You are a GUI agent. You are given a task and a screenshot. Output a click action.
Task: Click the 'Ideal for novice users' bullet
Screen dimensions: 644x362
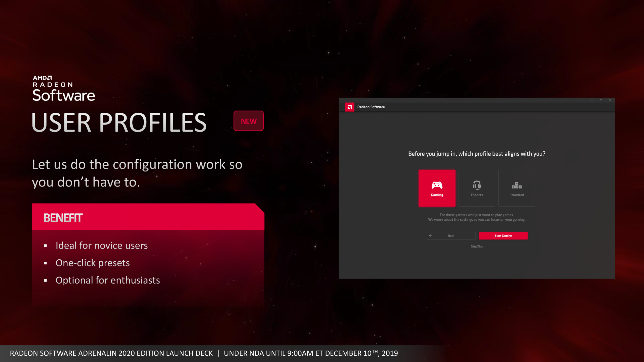click(102, 245)
